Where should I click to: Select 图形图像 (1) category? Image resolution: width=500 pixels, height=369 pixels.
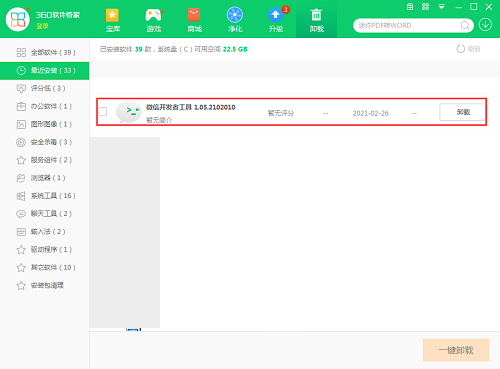(x=44, y=124)
